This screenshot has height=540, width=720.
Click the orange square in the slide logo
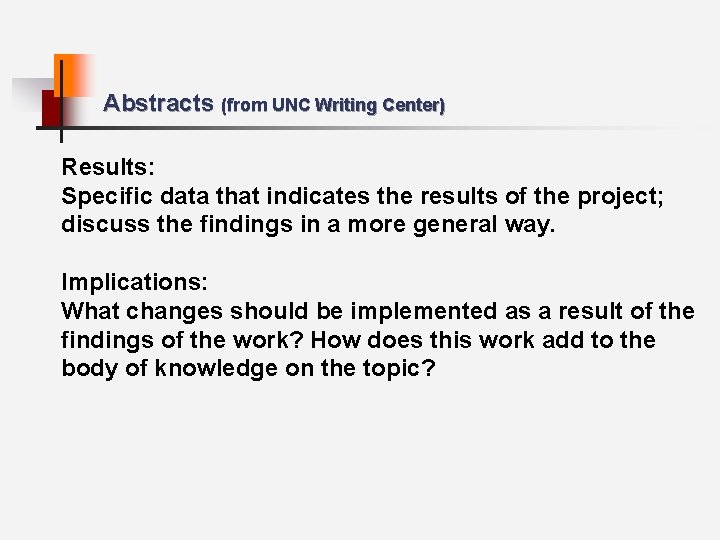[73, 75]
